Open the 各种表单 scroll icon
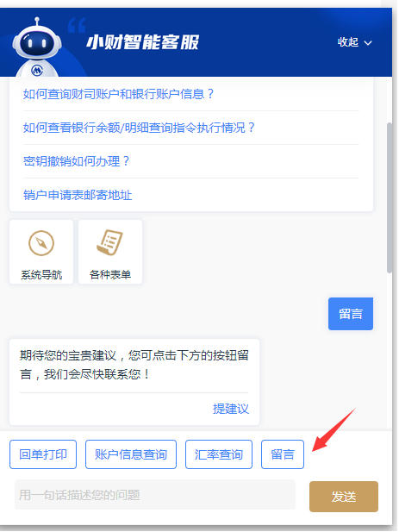This screenshot has width=399, height=532. click(109, 242)
